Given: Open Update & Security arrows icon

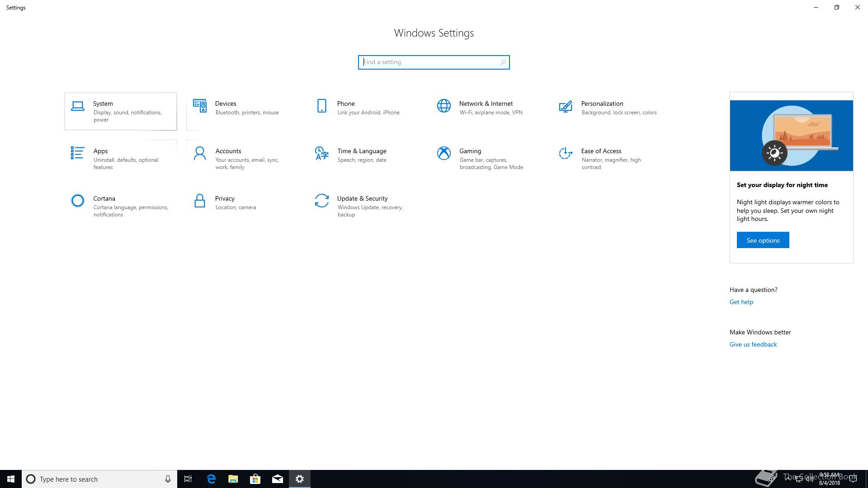Looking at the screenshot, I should click(322, 201).
